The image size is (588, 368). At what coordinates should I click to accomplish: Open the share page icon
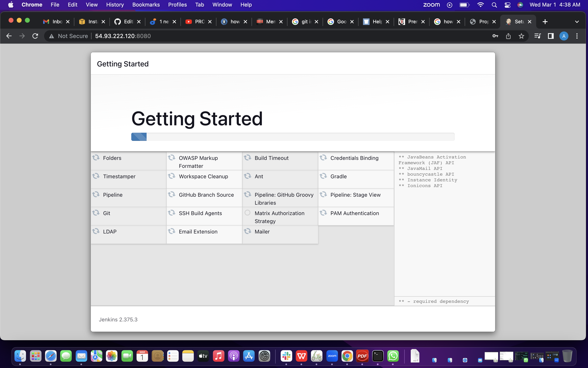[x=508, y=36]
